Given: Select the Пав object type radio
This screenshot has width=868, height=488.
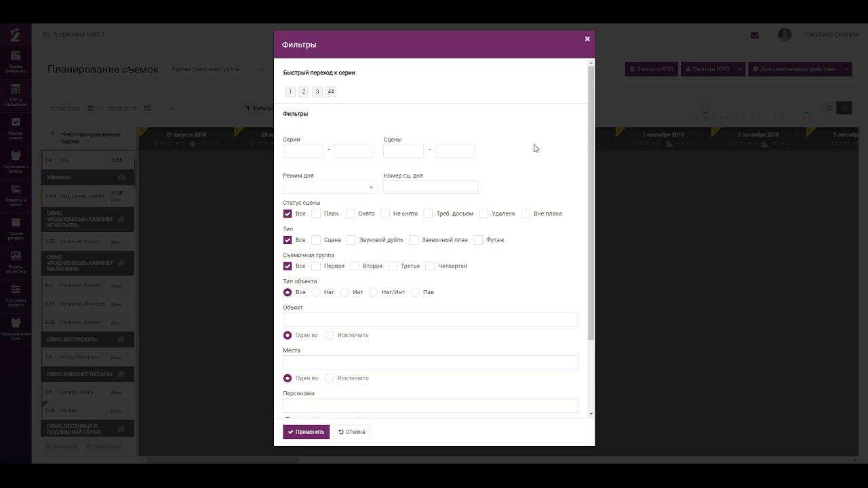Looking at the screenshot, I should pyautogui.click(x=415, y=292).
